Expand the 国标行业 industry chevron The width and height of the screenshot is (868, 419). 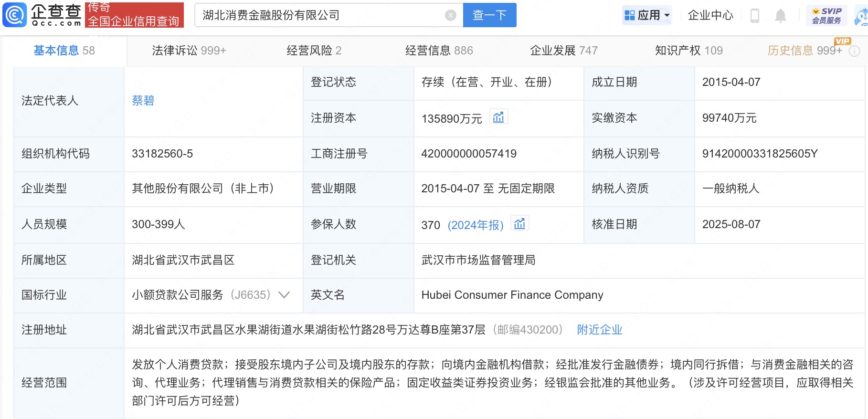pyautogui.click(x=284, y=295)
